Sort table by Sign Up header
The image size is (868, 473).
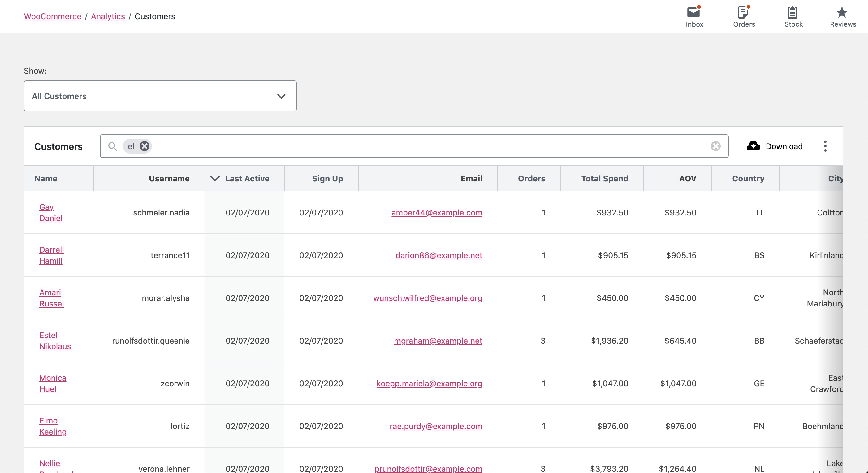pyautogui.click(x=327, y=178)
